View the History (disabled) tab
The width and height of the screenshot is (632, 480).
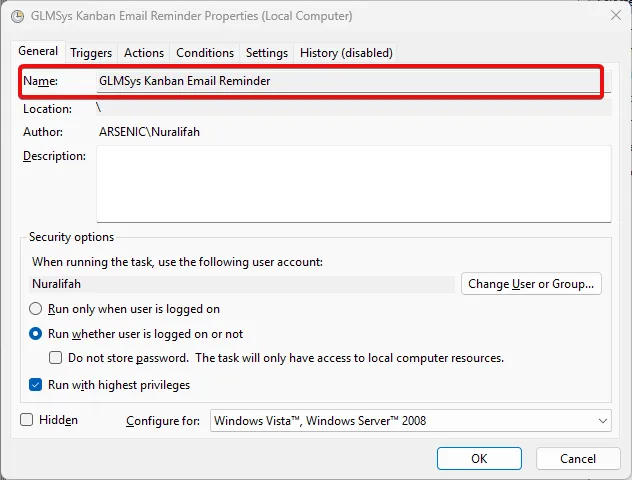pyautogui.click(x=346, y=53)
